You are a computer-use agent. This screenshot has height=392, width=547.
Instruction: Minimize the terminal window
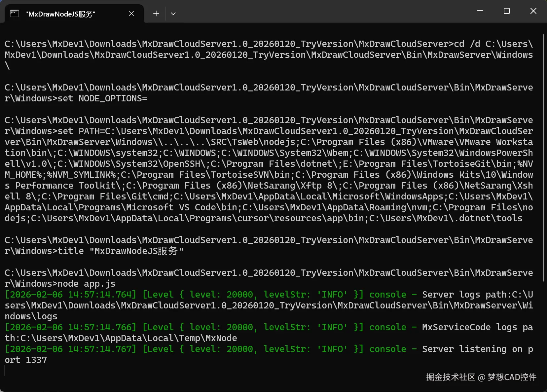(480, 11)
